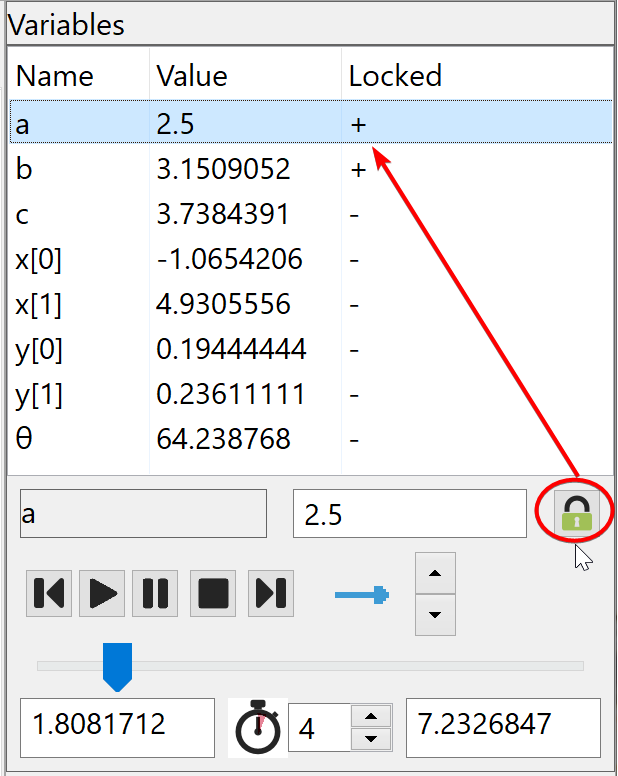The image size is (618, 776).
Task: Toggle the locked state of variable b
Action: [358, 170]
